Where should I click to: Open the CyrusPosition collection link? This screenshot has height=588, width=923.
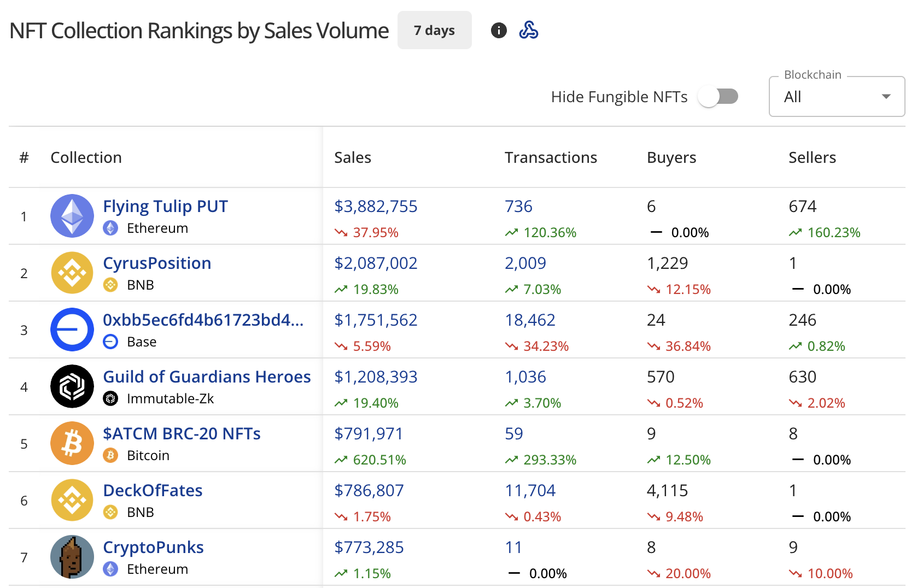pyautogui.click(x=157, y=263)
